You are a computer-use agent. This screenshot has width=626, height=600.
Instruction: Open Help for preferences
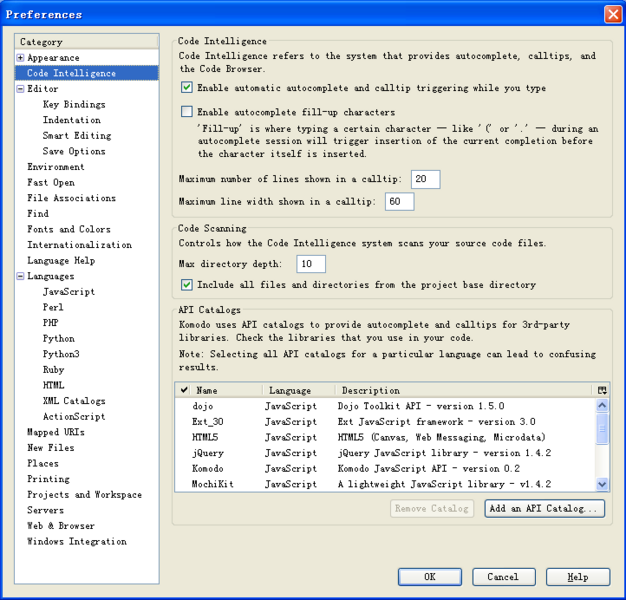point(578,577)
